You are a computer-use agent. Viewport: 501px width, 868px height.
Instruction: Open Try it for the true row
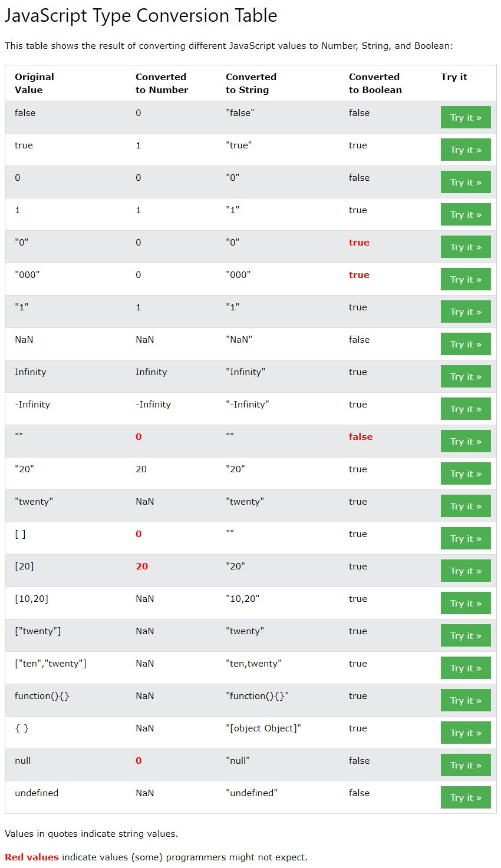point(465,150)
